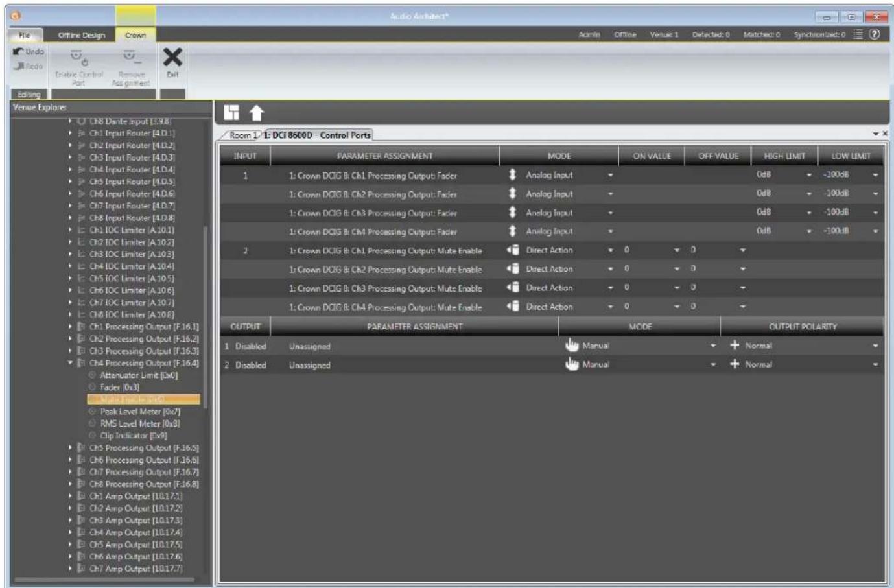Close the Control Ports panel
Screen dimensions: 894x588
coord(885,134)
